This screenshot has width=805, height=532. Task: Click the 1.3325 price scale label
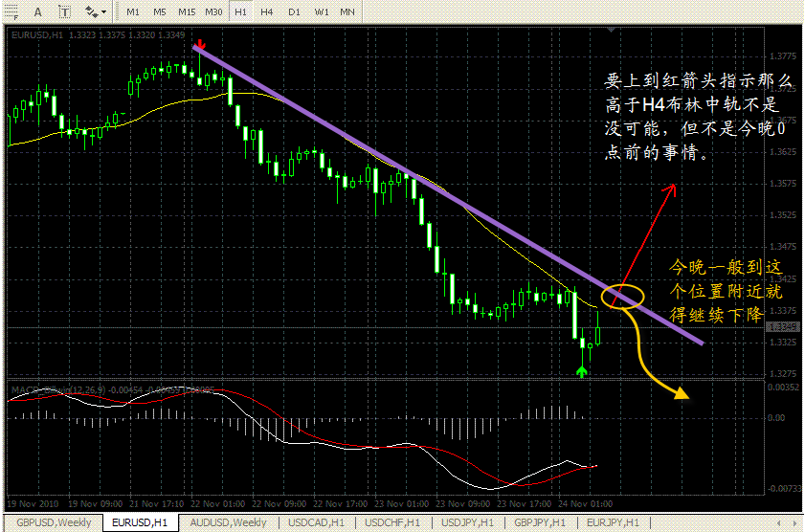[x=783, y=343]
